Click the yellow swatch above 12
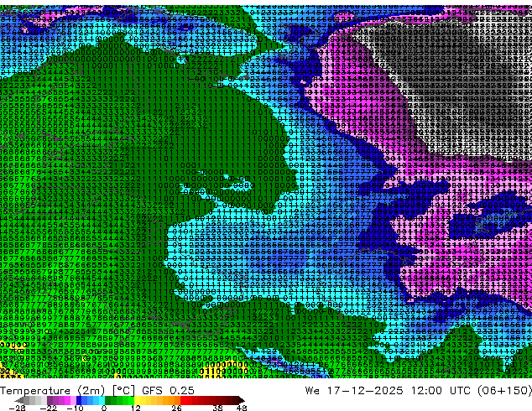 click(137, 400)
